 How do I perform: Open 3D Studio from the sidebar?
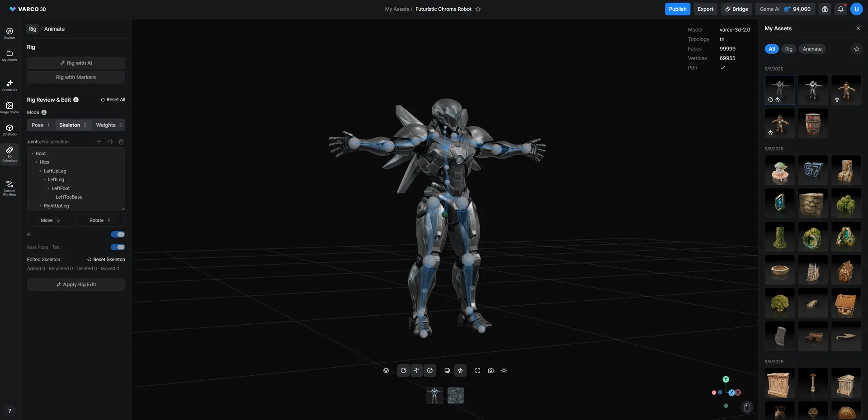9,130
